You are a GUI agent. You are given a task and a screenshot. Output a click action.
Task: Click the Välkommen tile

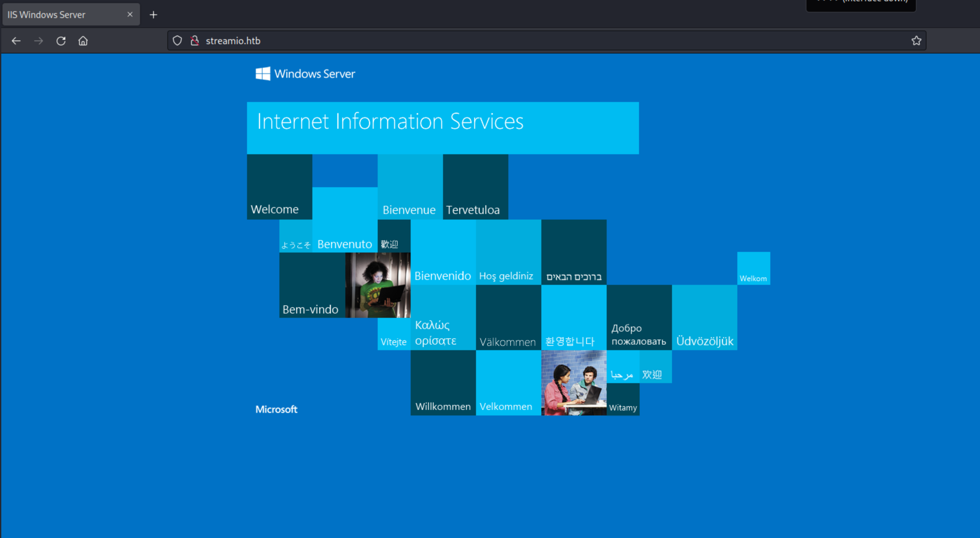(509, 318)
